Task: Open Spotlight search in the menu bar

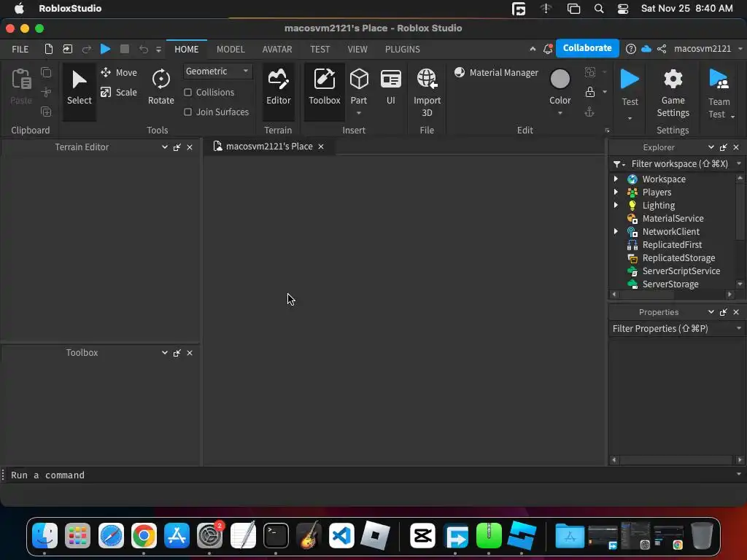Action: [599, 9]
